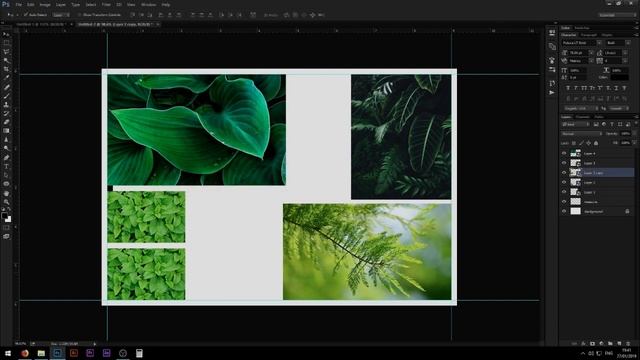Set foreground color swatch
The image size is (640, 360).
click(x=4, y=216)
